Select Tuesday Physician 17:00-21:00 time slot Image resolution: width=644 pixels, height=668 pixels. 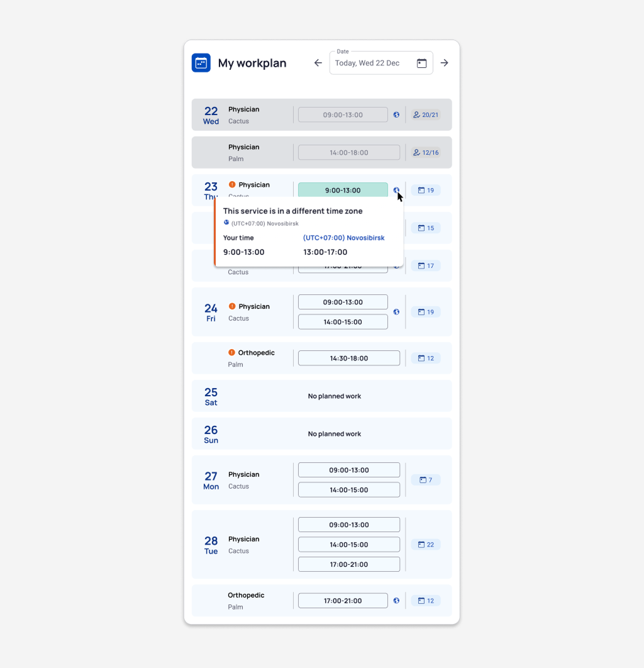pos(349,564)
